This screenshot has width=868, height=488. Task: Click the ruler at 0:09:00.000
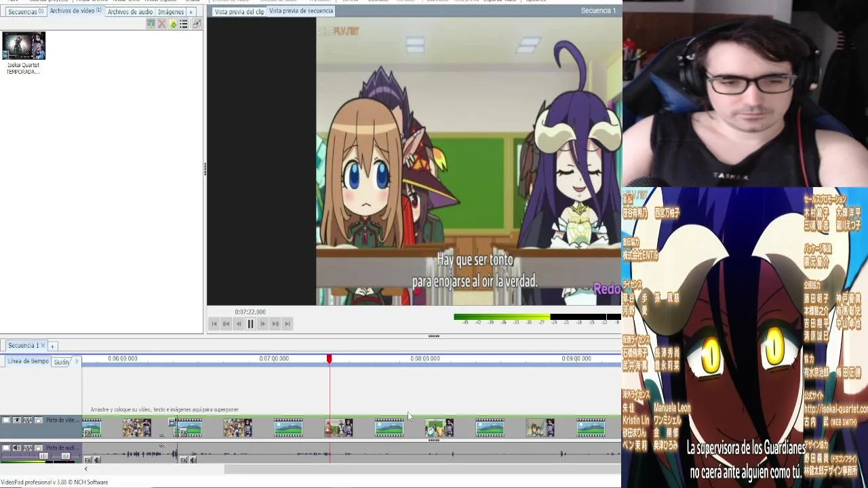pyautogui.click(x=576, y=359)
